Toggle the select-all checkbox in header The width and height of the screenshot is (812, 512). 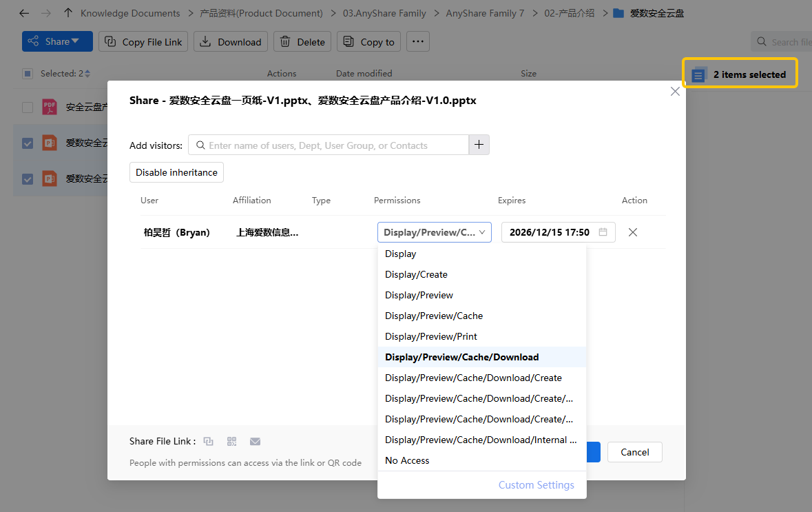[x=28, y=74]
